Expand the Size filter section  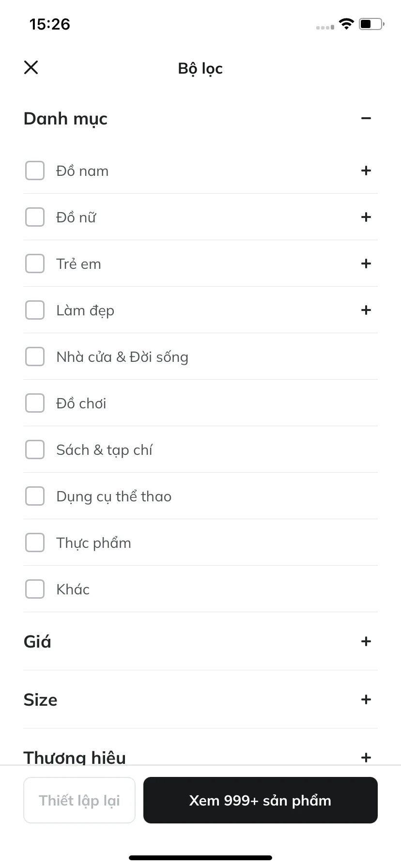pyautogui.click(x=366, y=699)
